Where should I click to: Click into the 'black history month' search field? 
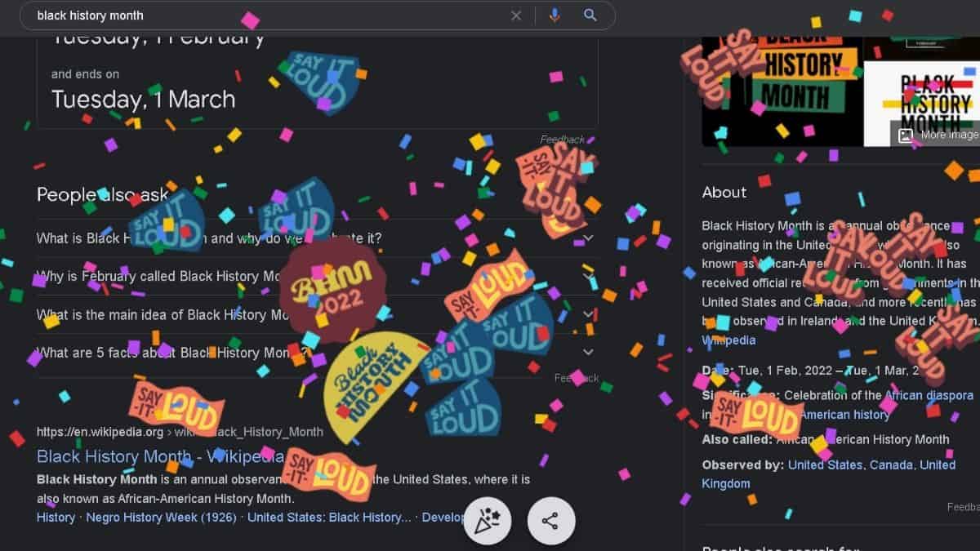pyautogui.click(x=245, y=16)
